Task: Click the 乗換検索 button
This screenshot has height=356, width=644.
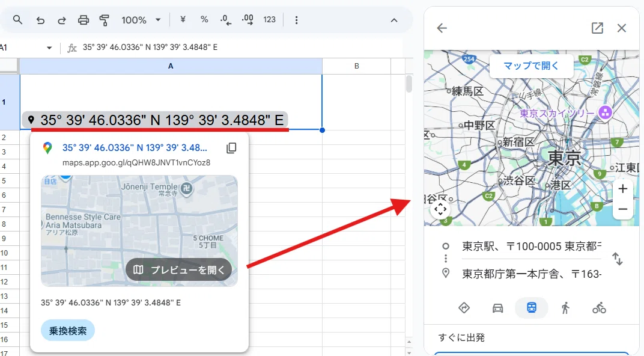Action: point(68,331)
